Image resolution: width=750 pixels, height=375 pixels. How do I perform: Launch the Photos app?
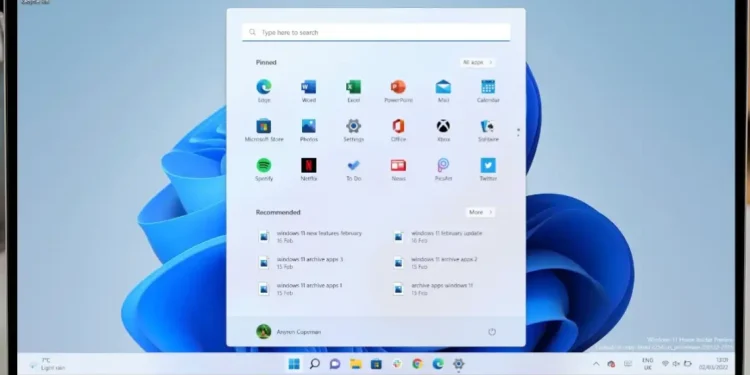point(309,130)
